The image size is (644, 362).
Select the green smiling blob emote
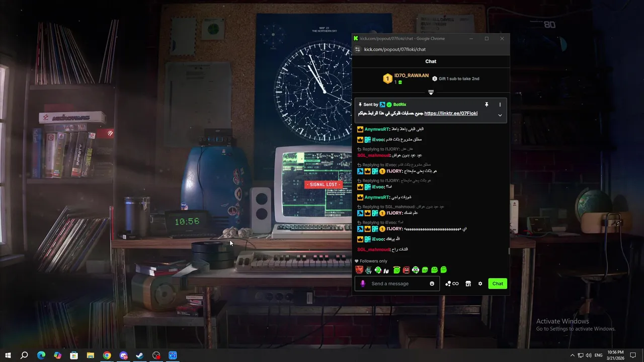pos(434,270)
